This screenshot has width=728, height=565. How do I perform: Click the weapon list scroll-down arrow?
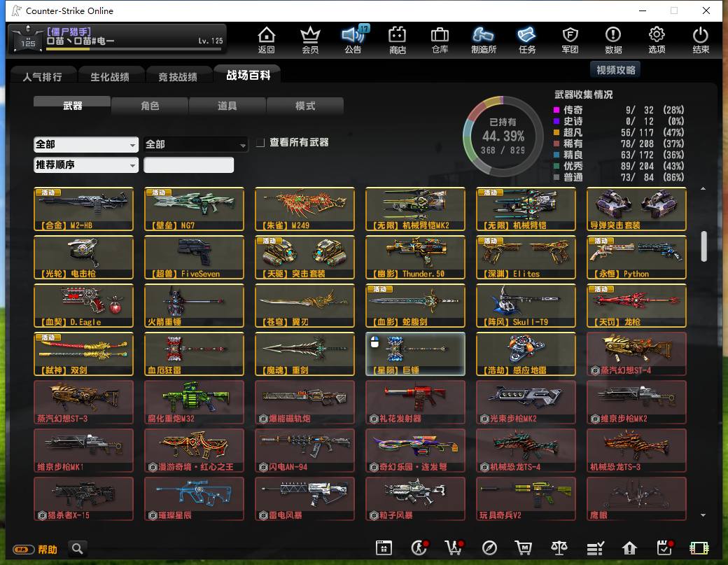pos(703,515)
